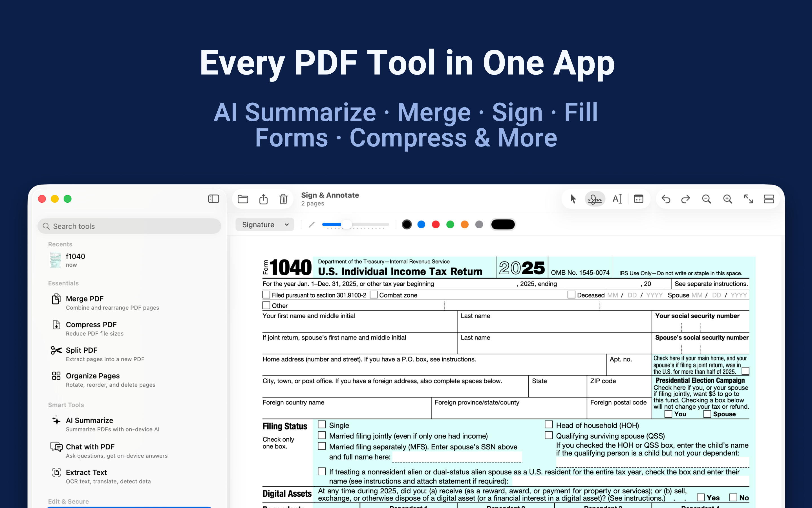Click 'Your first name and middle initial' field

pos(359,322)
